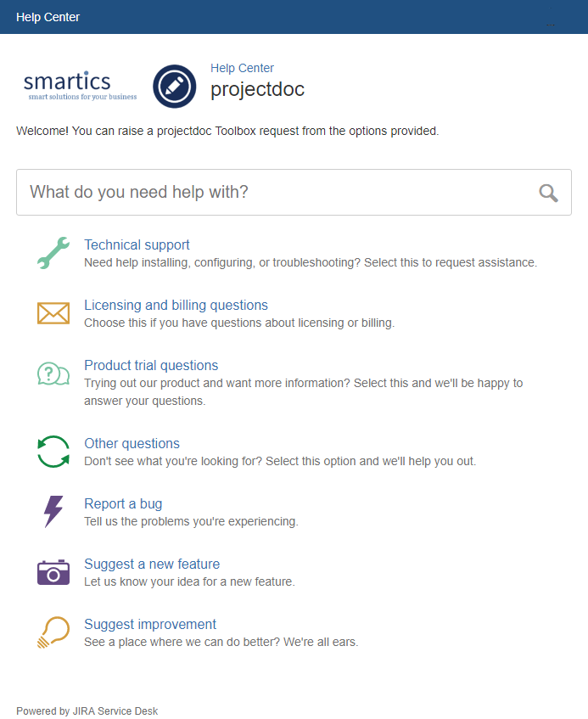
Task: Select the Product trial questions link
Action: [x=151, y=366]
